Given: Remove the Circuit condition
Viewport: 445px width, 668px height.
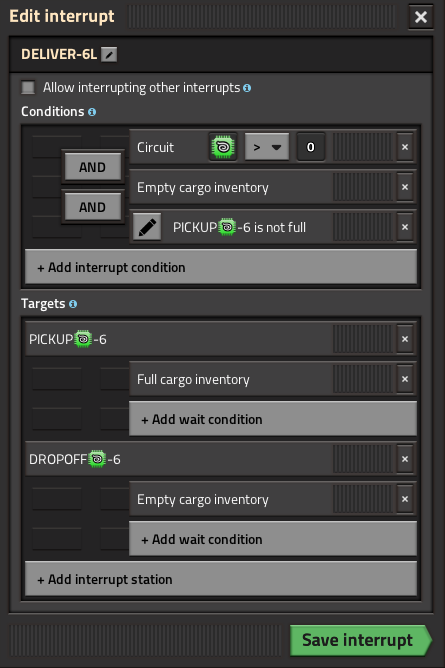Looking at the screenshot, I should 405,147.
